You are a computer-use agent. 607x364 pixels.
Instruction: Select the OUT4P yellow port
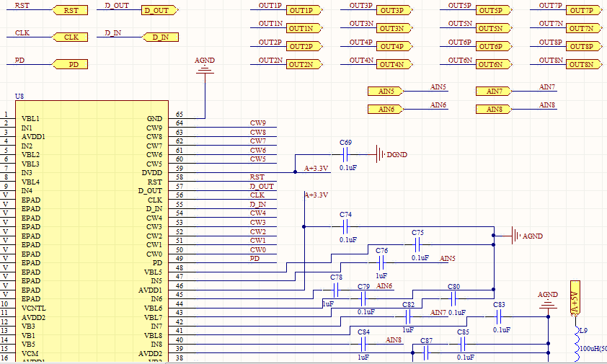click(x=394, y=46)
